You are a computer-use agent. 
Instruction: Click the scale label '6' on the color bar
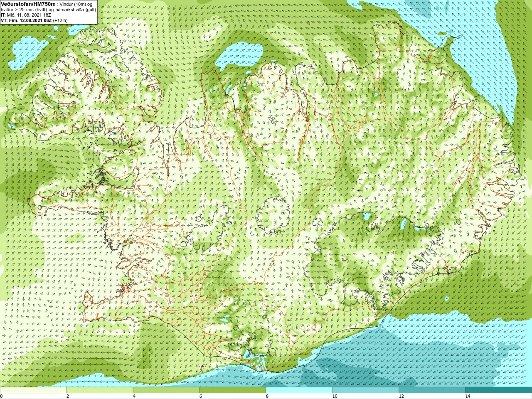click(x=201, y=396)
